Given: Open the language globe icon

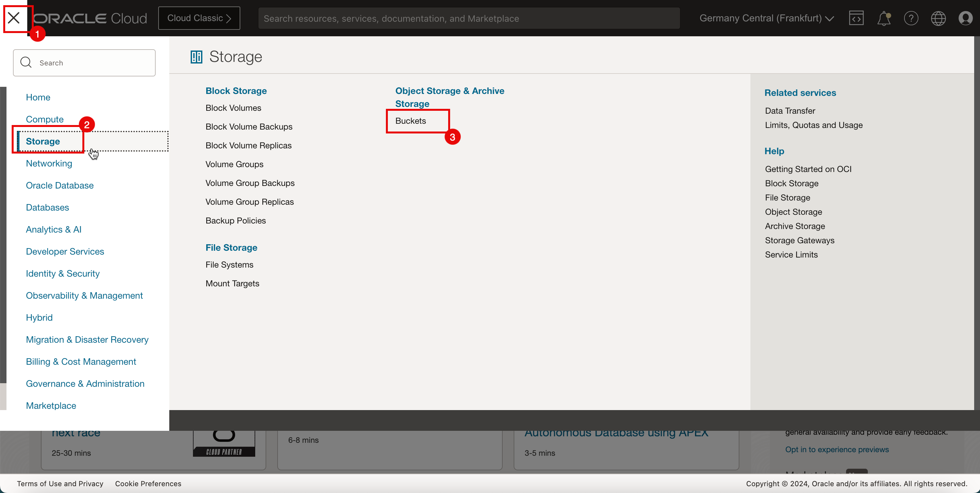Looking at the screenshot, I should click(938, 18).
